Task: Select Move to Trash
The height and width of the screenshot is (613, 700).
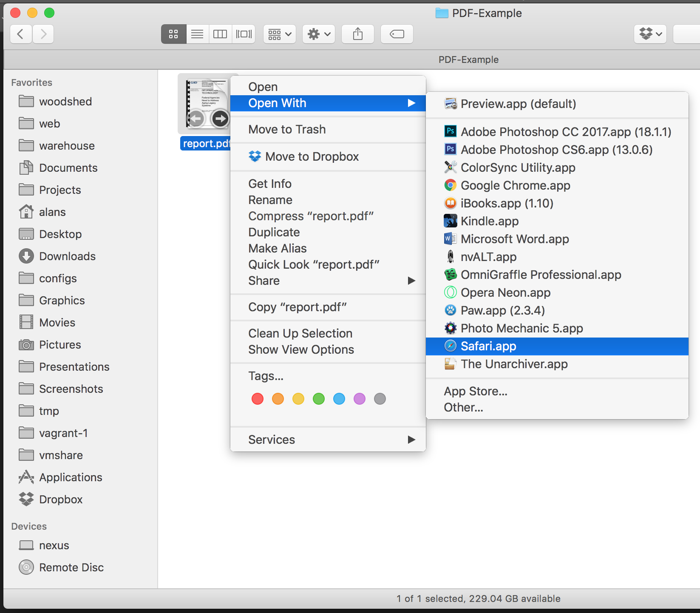Action: [328, 129]
